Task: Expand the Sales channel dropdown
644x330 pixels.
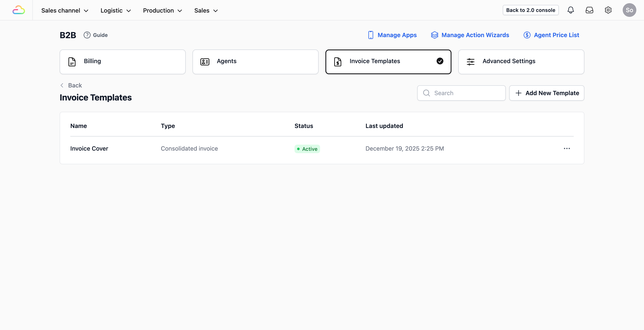Action: coord(65,10)
